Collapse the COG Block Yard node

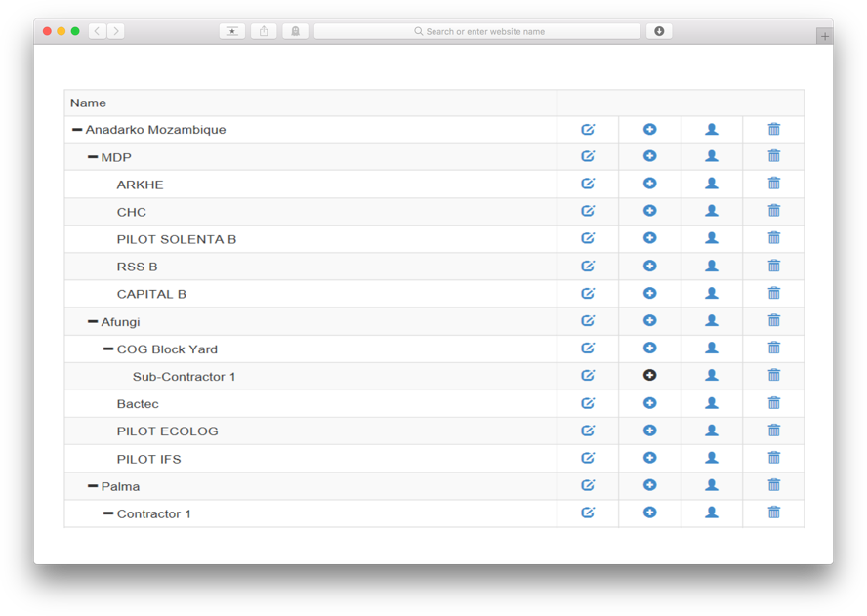(108, 349)
